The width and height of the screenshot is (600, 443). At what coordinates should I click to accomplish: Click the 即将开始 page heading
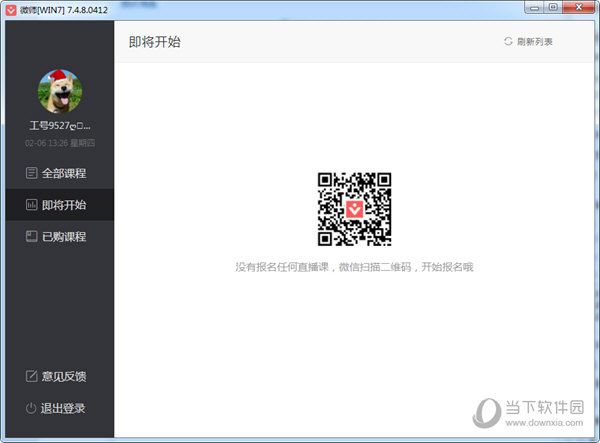coord(155,42)
